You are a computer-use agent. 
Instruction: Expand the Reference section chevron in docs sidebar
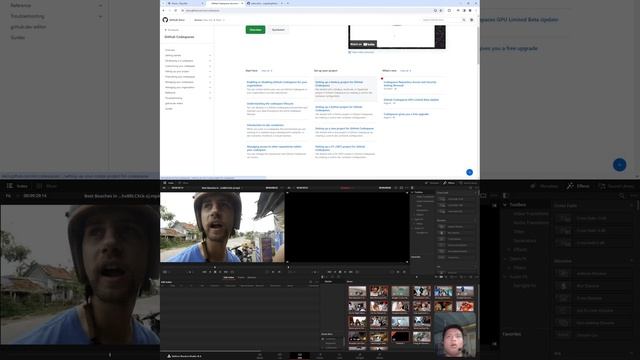click(210, 93)
